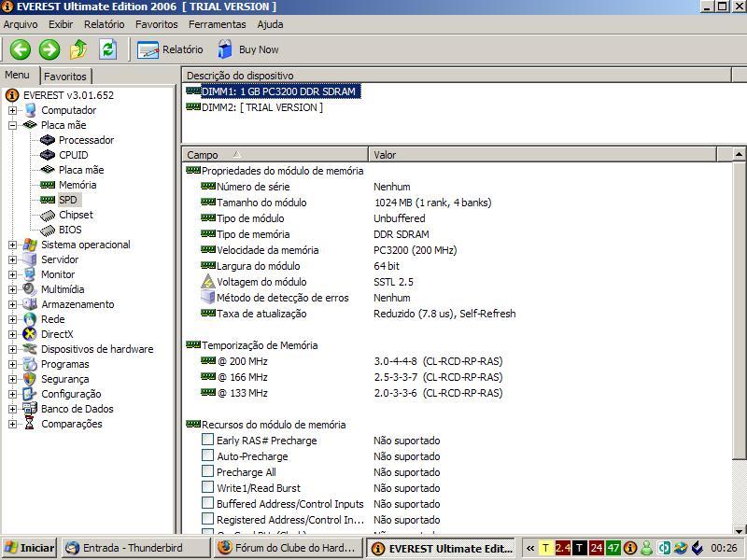Open the Arquivo menu

coord(21,24)
